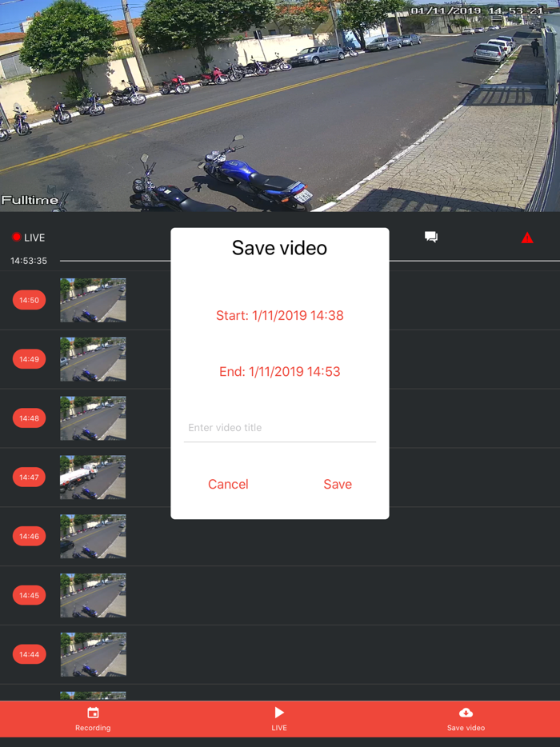Open the thumbnail beside 14:45

[x=93, y=595]
